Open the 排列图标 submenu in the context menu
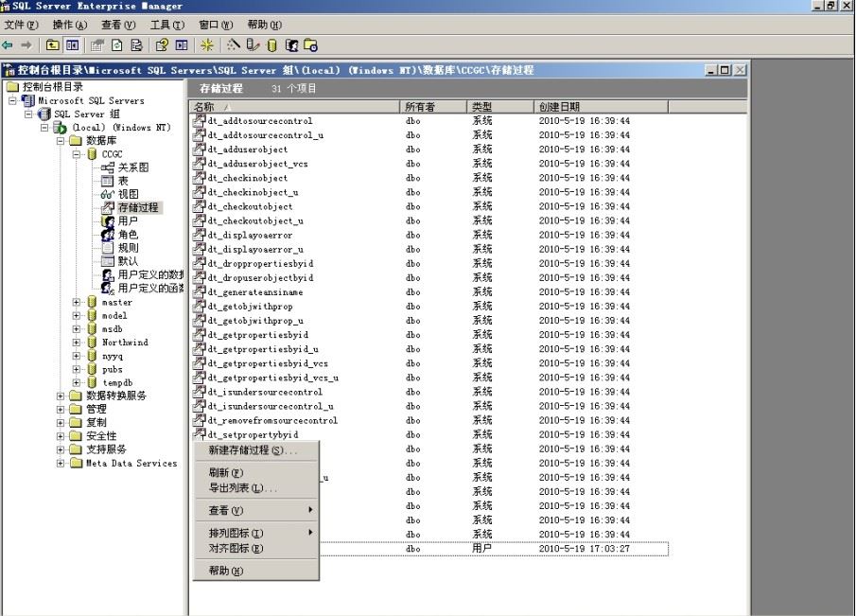The height and width of the screenshot is (616, 857). coord(255,533)
